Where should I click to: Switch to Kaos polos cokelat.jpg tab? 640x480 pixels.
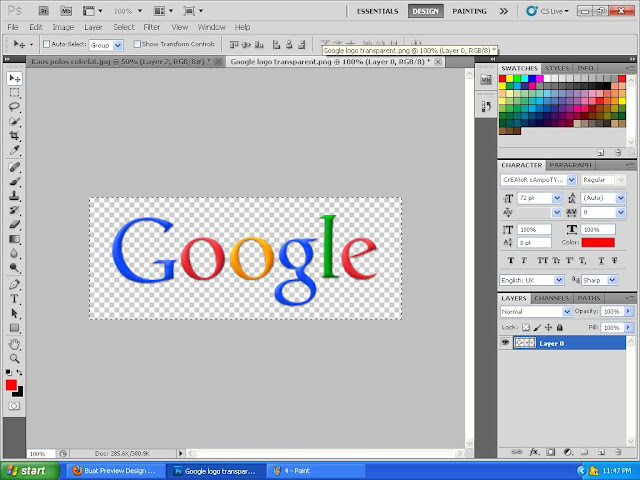[121, 62]
